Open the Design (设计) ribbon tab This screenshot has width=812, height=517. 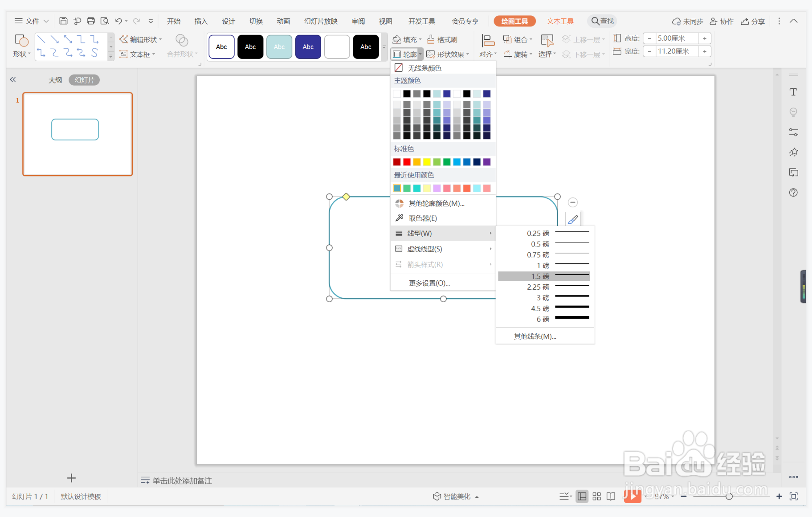point(228,21)
